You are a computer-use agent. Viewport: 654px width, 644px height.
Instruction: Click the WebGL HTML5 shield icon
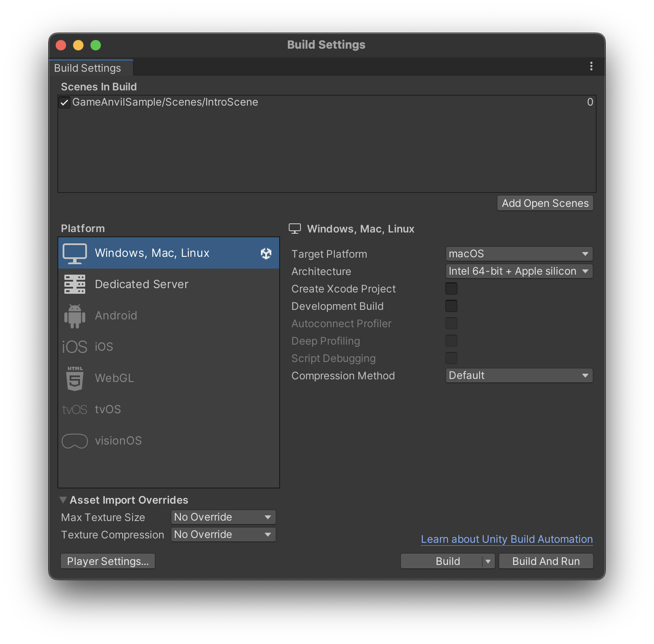click(x=75, y=378)
